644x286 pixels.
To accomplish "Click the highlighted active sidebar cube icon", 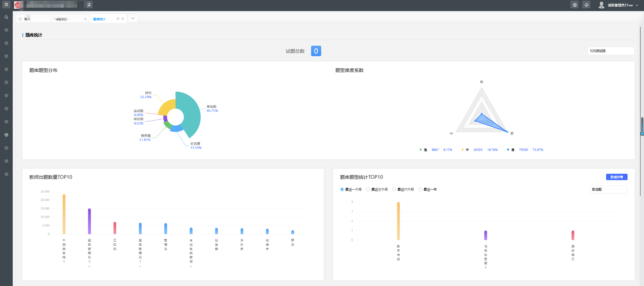I will pos(6,135).
